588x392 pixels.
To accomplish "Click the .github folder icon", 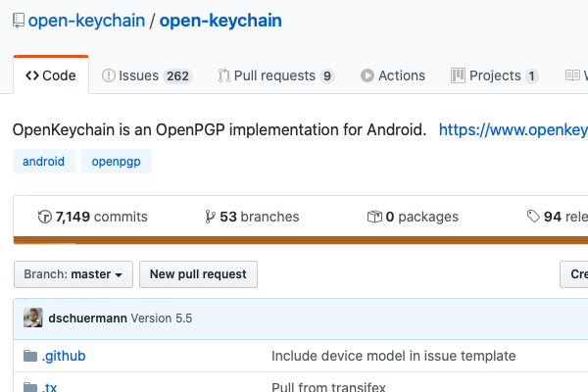I will [x=30, y=356].
